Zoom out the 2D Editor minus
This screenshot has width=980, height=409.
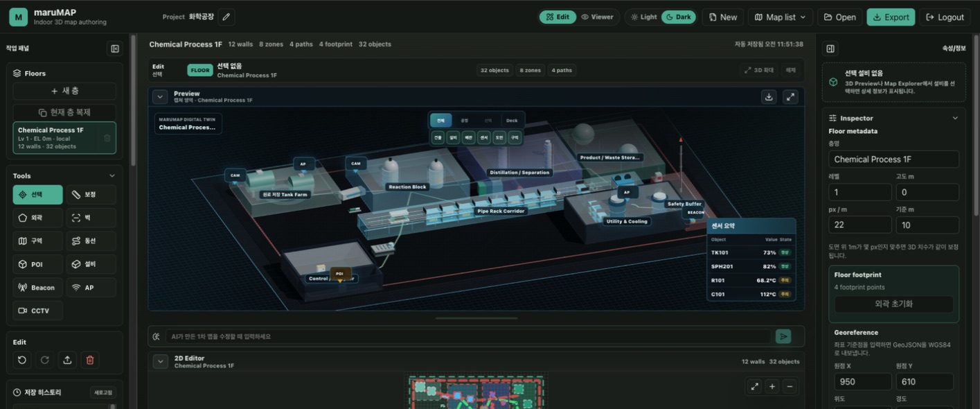(x=790, y=386)
